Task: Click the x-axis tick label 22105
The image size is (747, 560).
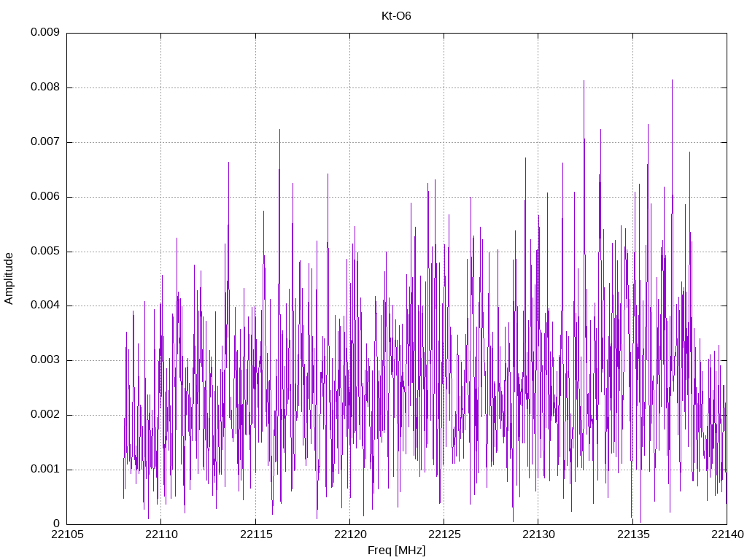Action: (x=67, y=534)
